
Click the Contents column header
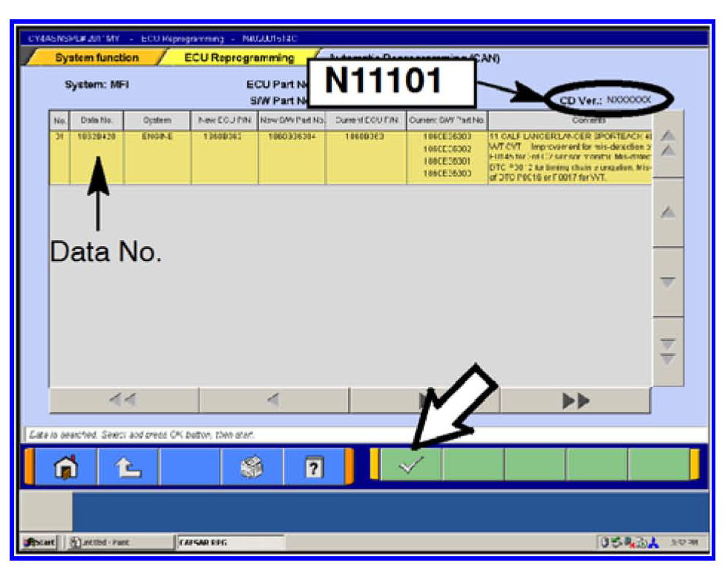click(570, 119)
